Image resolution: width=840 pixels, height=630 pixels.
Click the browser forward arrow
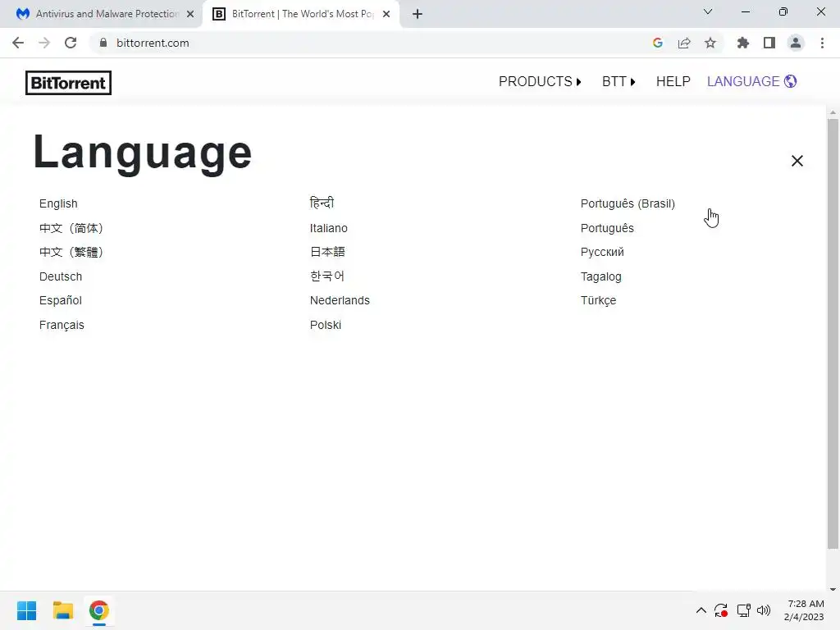pos(44,43)
